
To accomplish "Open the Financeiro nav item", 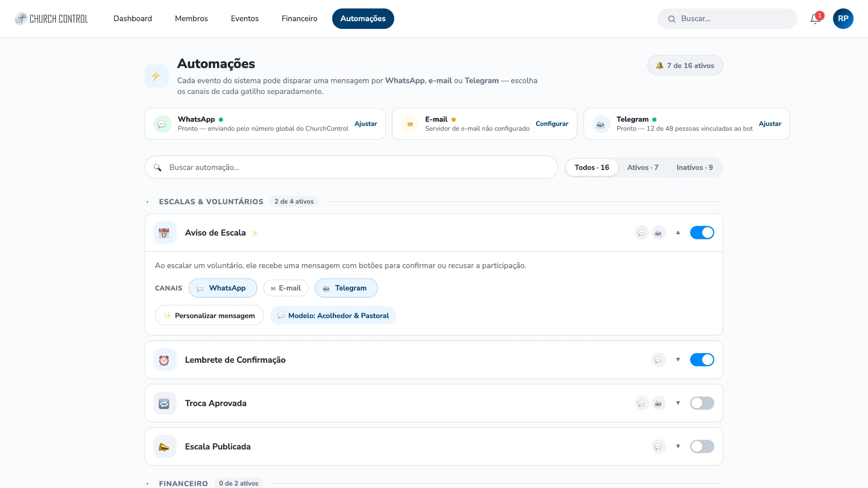I will (x=299, y=19).
